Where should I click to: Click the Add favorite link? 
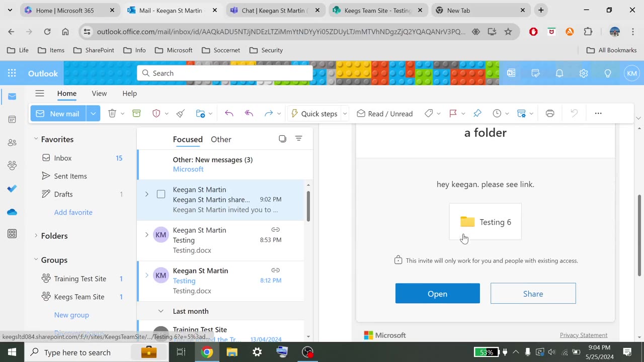pyautogui.click(x=73, y=212)
